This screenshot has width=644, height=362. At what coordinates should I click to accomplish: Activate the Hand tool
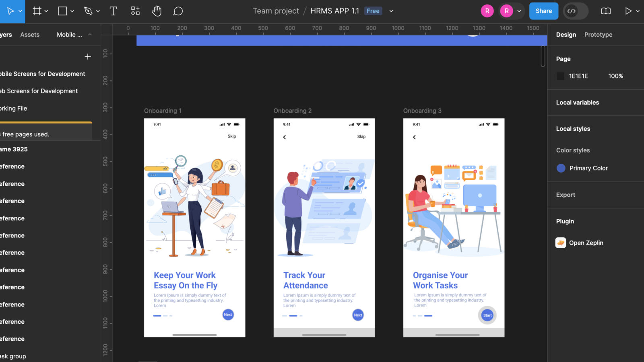pyautogui.click(x=157, y=11)
